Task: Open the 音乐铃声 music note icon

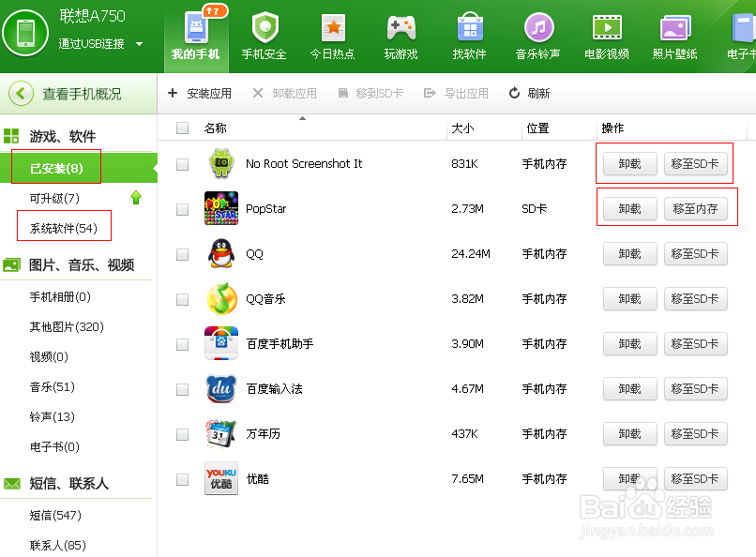Action: pyautogui.click(x=538, y=27)
